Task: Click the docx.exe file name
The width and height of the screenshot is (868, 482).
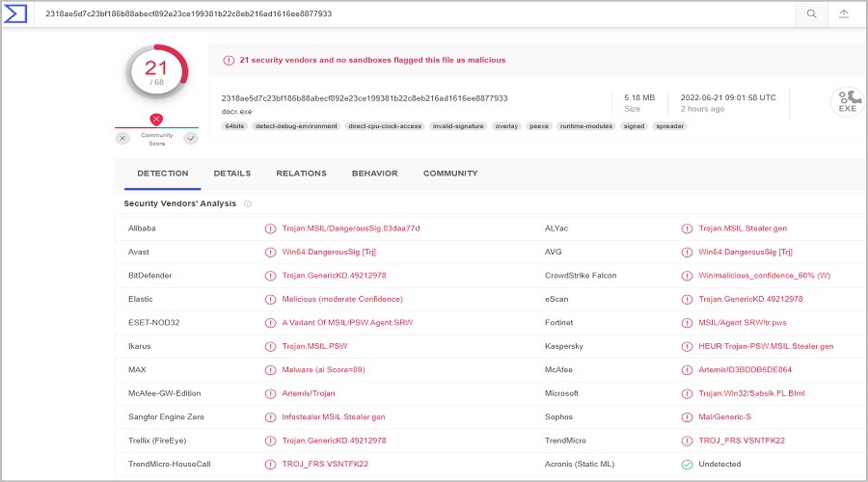Action: coord(237,111)
